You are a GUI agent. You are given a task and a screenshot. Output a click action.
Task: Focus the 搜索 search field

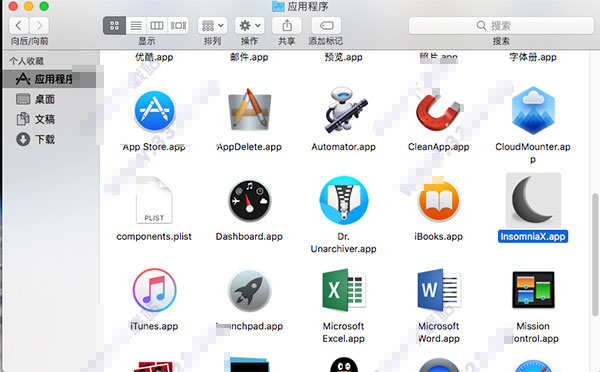coord(501,26)
